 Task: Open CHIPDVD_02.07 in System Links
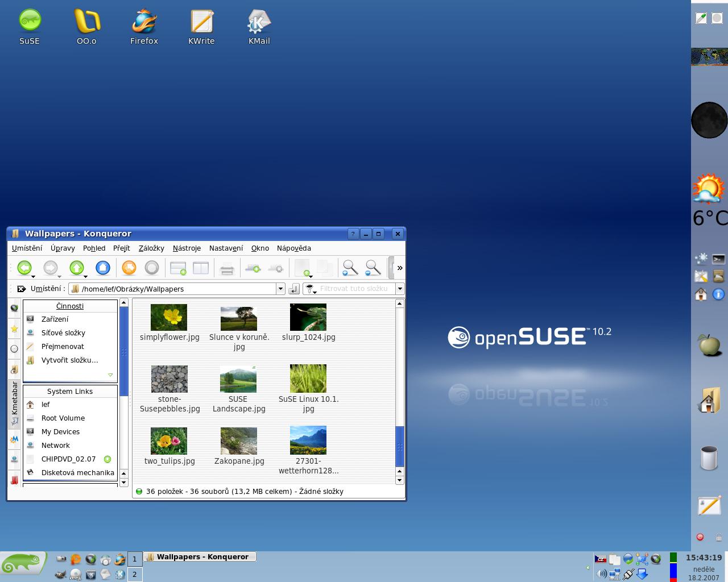68,459
